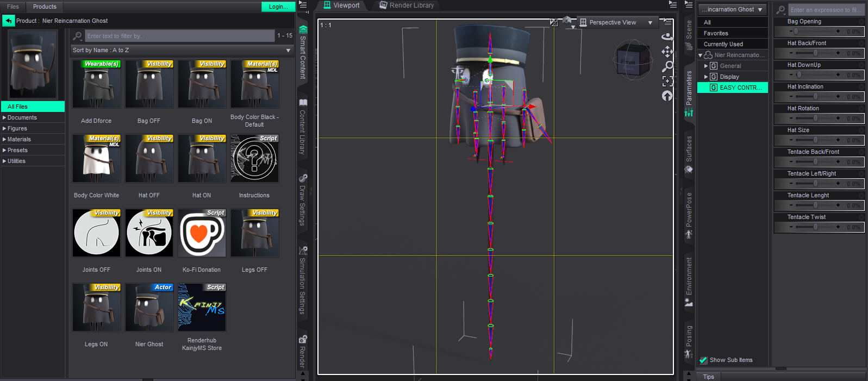The height and width of the screenshot is (381, 868).
Task: Open viewport options menu beside Perspective View
Action: [667, 22]
